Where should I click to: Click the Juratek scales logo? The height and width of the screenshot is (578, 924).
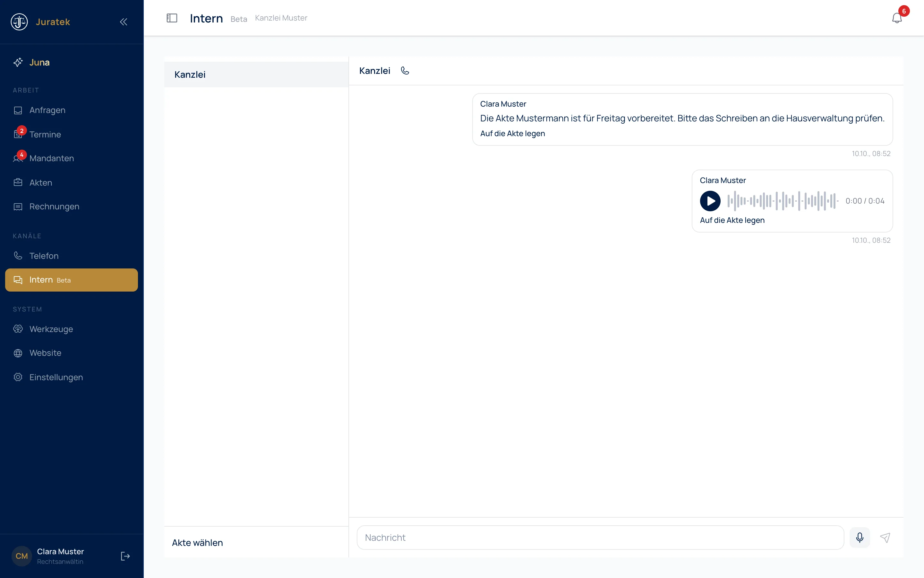pos(19,22)
